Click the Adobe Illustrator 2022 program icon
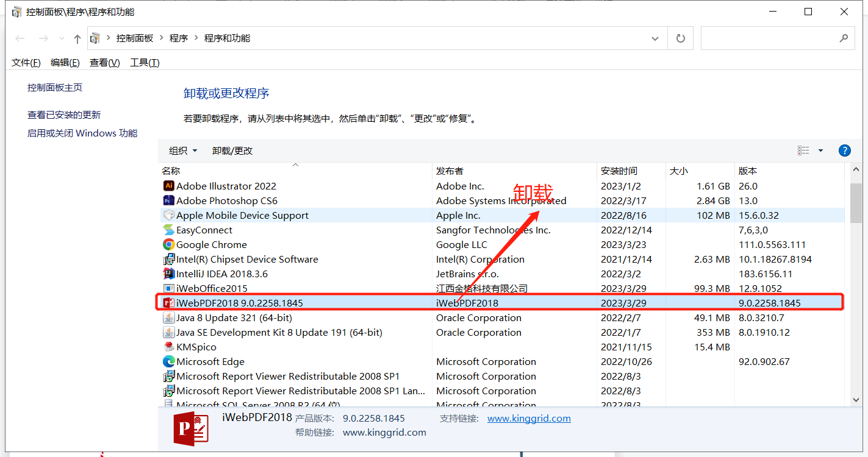The height and width of the screenshot is (457, 868). [169, 186]
